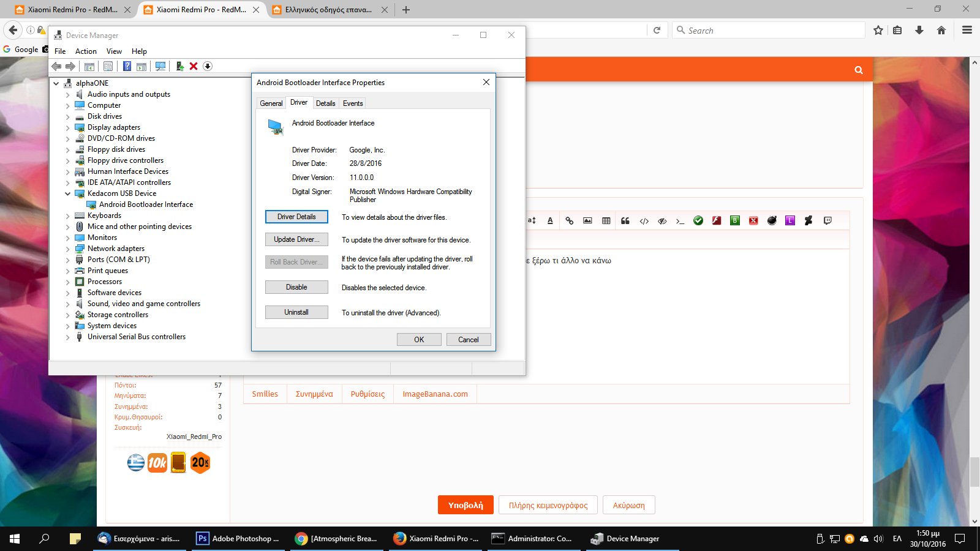
Task: Open the Windows Start menu
Action: click(15, 539)
